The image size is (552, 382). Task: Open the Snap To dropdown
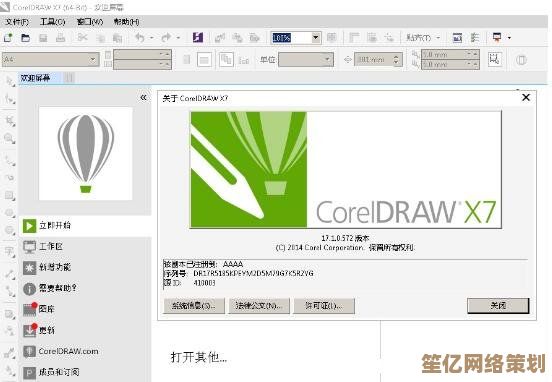[423, 38]
